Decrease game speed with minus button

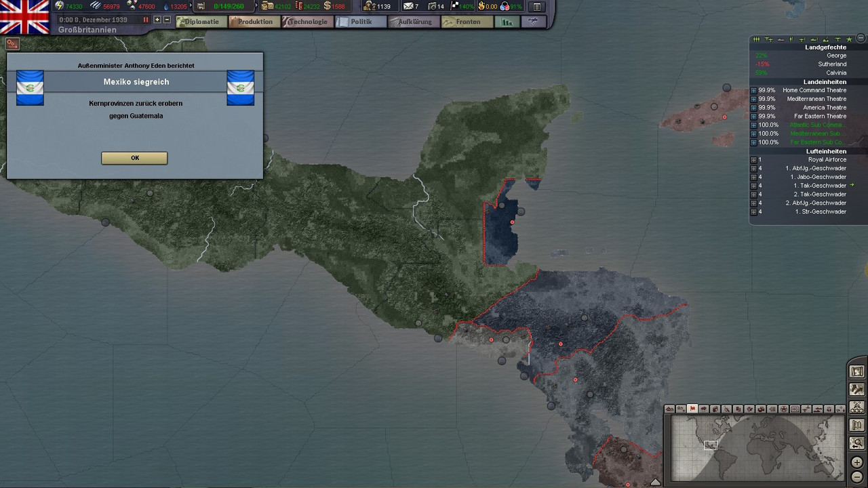point(167,20)
